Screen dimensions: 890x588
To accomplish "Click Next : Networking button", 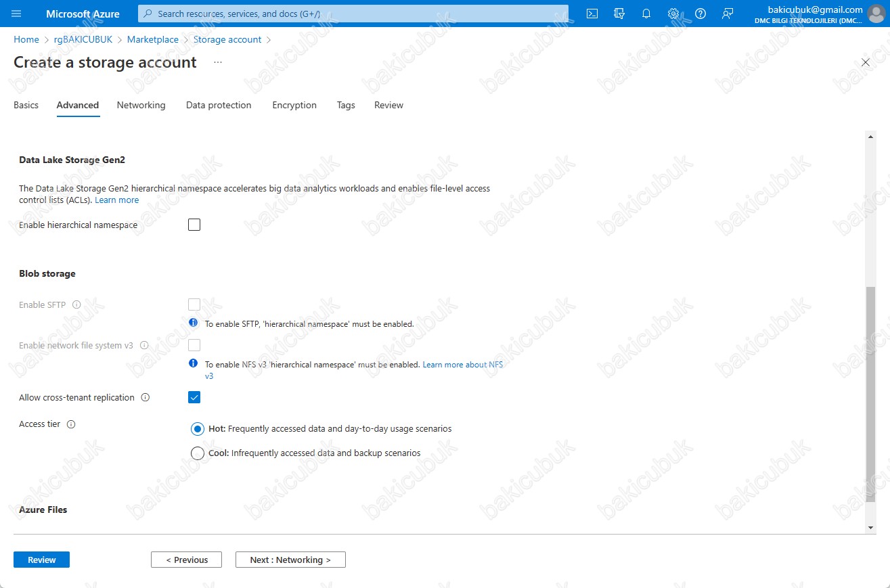I will coord(290,560).
